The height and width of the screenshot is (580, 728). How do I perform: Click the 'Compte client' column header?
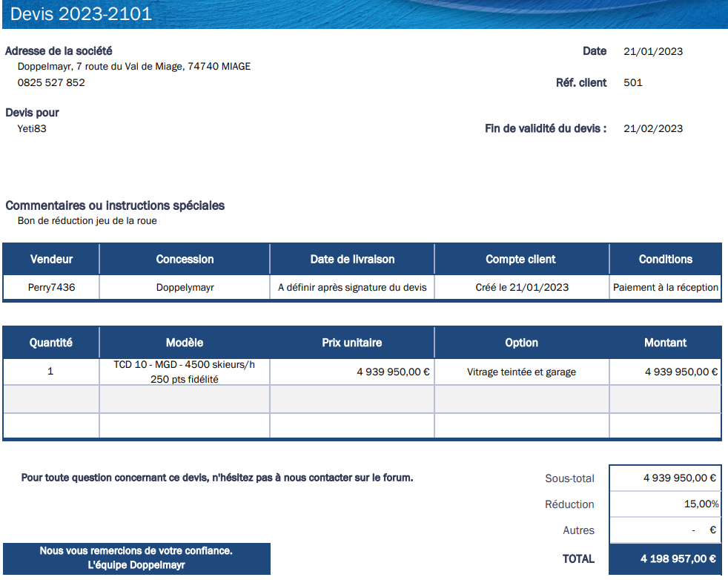[520, 259]
